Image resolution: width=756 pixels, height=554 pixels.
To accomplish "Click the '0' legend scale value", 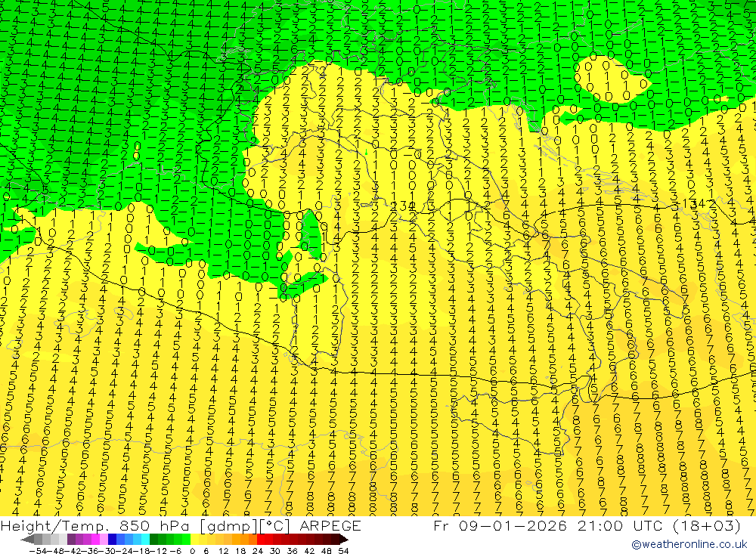I will click(192, 551).
